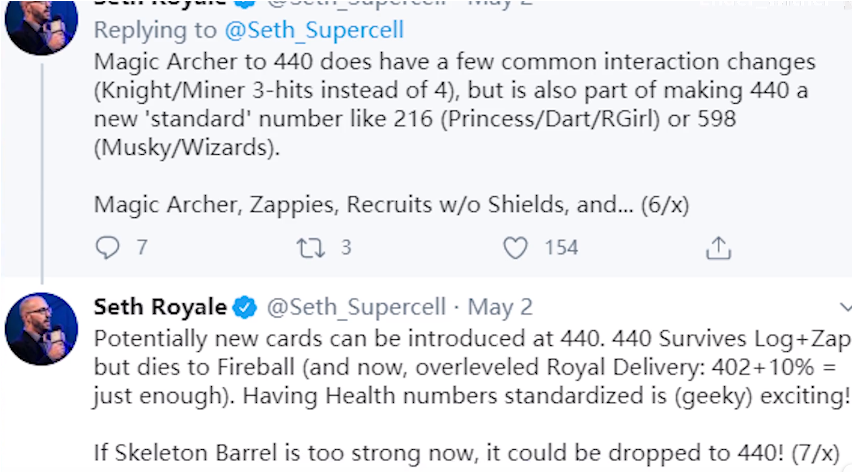Expand the lower tweet's chevron menu
Image resolution: width=853 pixels, height=473 pixels.
pos(845,308)
